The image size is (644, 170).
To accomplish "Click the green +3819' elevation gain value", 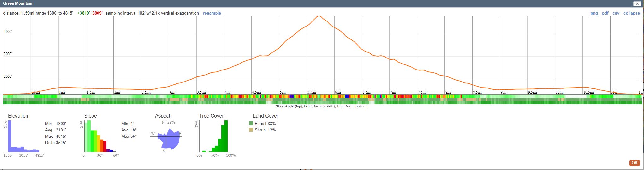I will point(84,13).
